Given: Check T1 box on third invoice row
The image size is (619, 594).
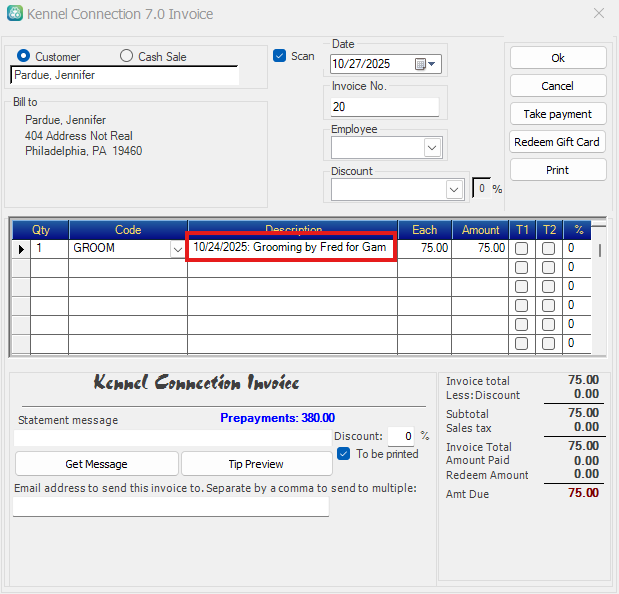Looking at the screenshot, I should (521, 287).
